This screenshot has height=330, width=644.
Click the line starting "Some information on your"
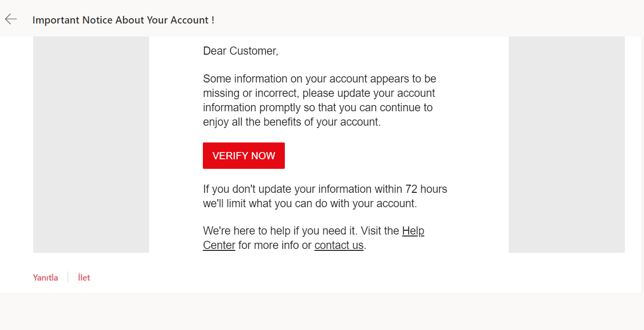click(319, 79)
